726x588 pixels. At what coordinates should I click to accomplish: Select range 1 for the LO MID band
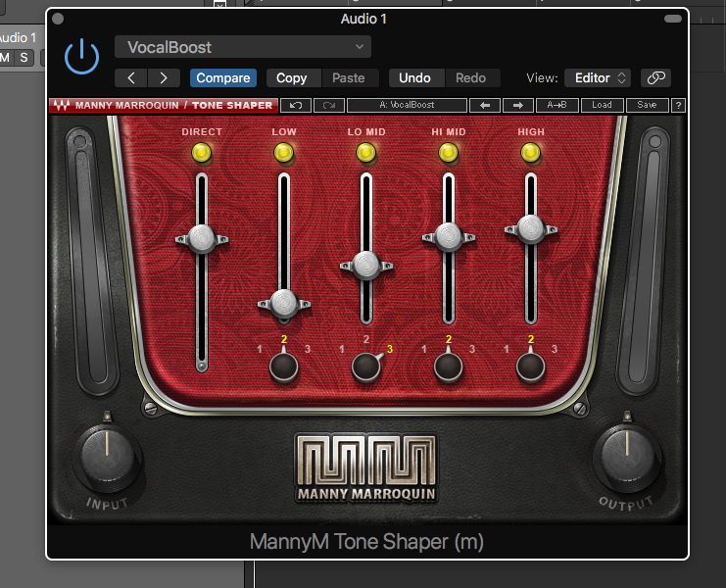(x=342, y=349)
